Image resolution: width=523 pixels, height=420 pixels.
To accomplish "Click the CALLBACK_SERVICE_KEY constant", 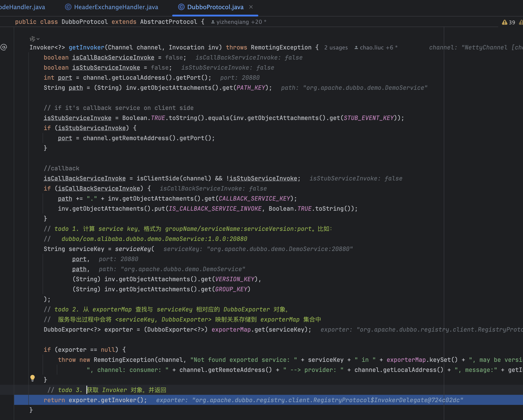I will (x=254, y=199).
